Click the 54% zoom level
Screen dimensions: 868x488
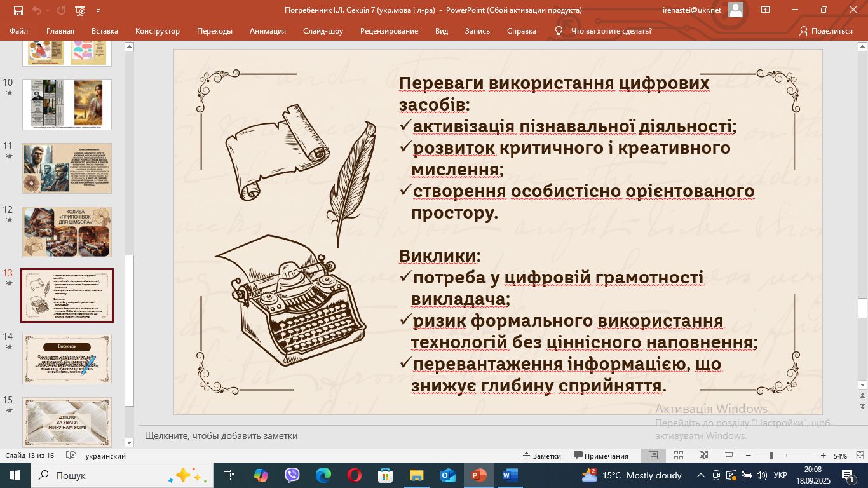[x=840, y=456]
